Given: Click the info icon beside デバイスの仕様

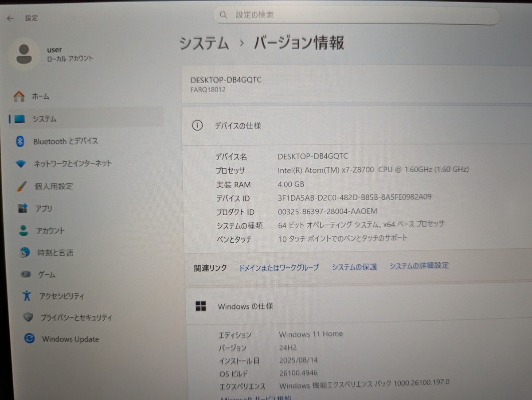Looking at the screenshot, I should click(197, 125).
